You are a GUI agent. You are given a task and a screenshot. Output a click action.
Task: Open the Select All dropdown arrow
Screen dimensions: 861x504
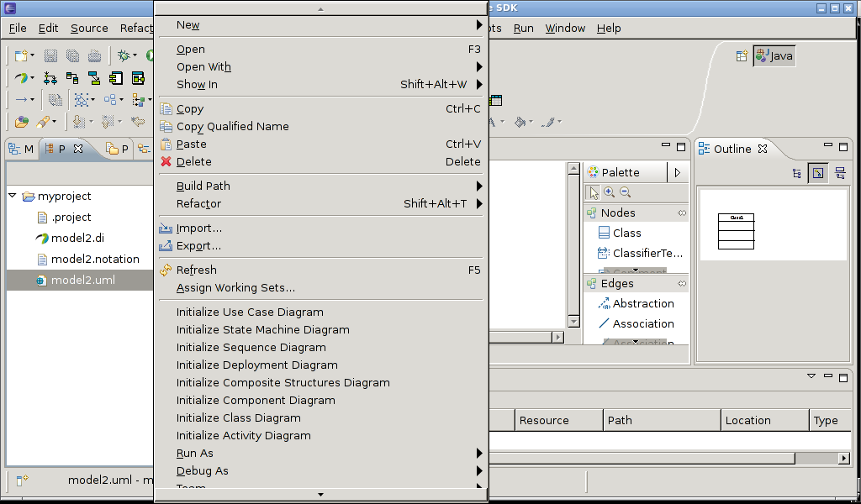coord(92,100)
